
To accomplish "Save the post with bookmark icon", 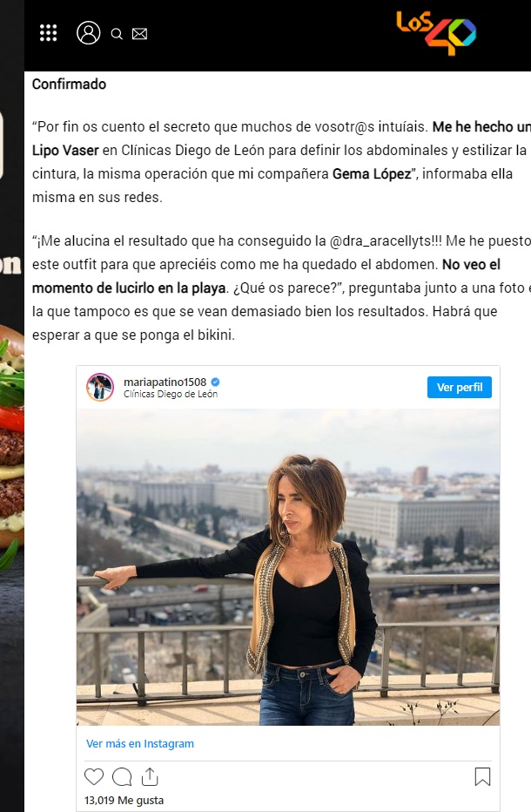I will (482, 776).
